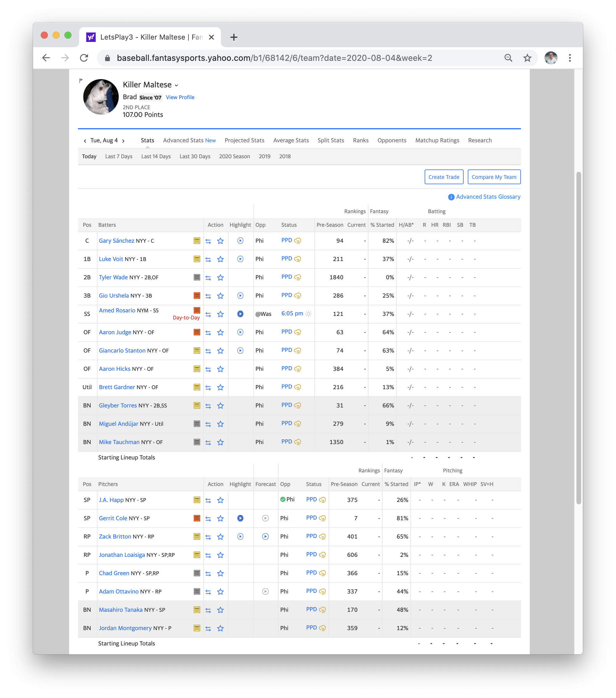The image size is (616, 698).
Task: Select 2020 Season filter
Action: point(234,156)
